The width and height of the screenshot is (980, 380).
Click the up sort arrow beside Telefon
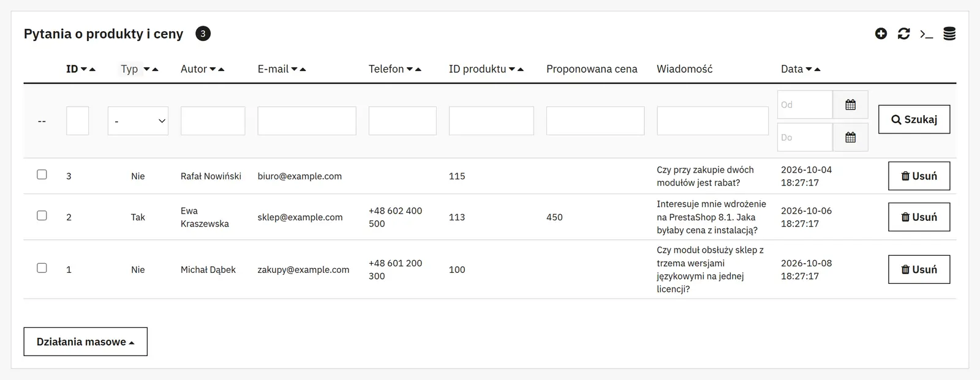tap(418, 70)
